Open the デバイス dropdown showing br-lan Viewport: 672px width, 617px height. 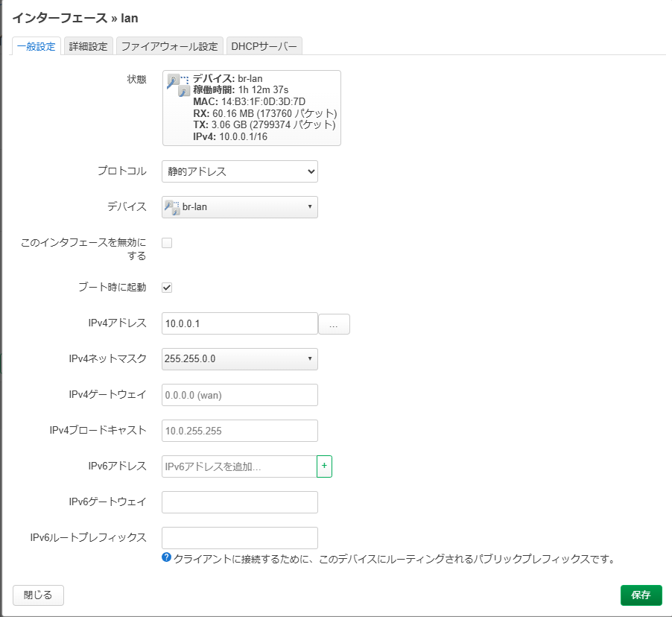(x=240, y=207)
